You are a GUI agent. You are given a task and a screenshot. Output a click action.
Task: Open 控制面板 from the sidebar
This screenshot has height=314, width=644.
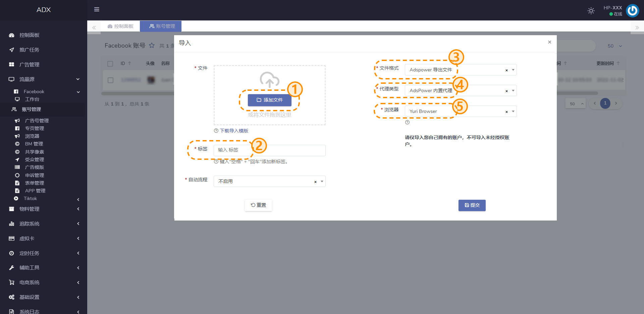[29, 35]
